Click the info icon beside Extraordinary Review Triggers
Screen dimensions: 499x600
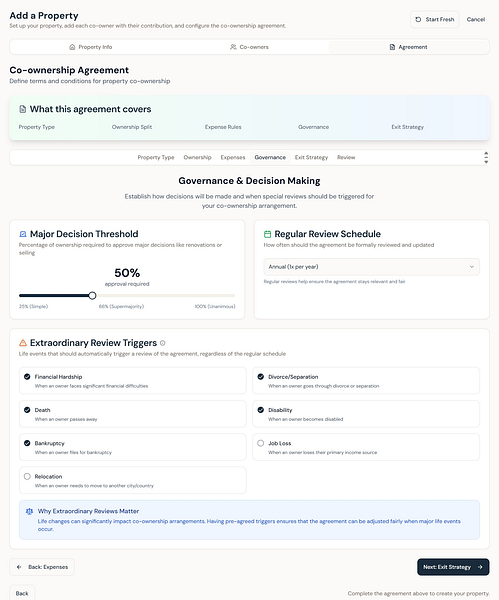pos(163,343)
